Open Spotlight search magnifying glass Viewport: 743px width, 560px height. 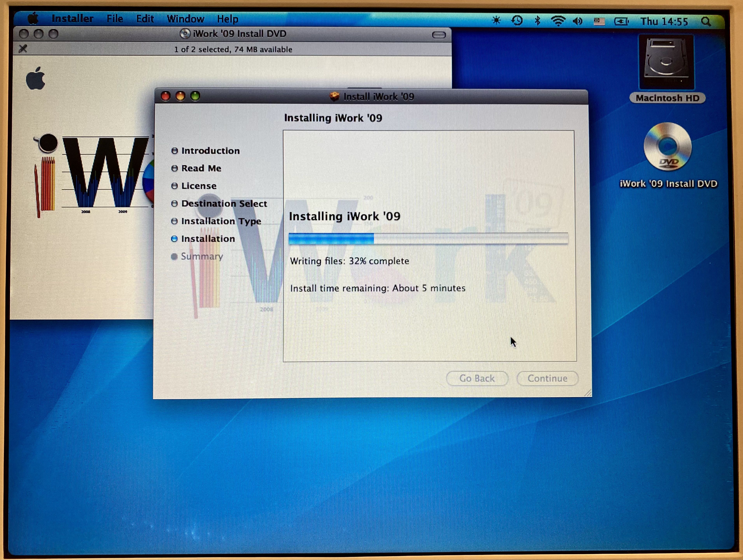point(706,22)
